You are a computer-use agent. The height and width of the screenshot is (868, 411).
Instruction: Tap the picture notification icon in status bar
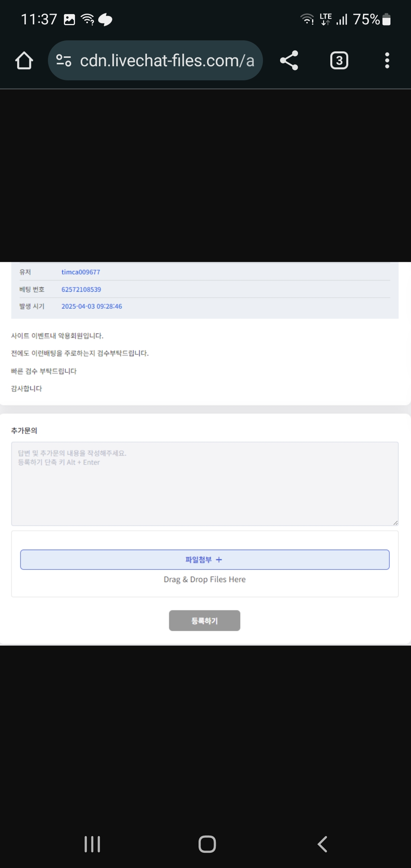69,19
